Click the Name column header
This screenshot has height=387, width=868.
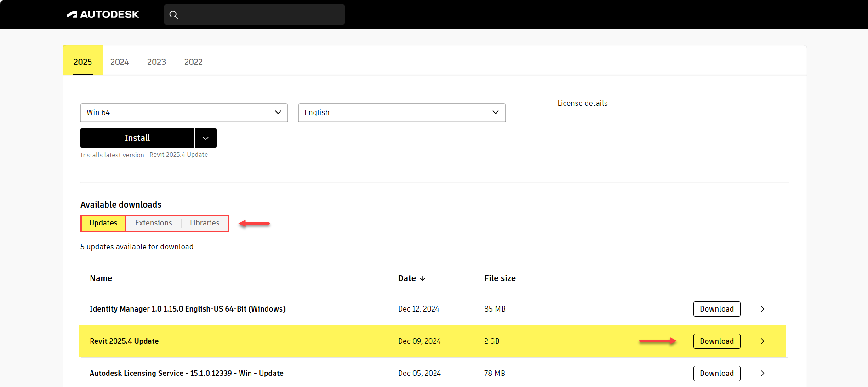pyautogui.click(x=101, y=278)
